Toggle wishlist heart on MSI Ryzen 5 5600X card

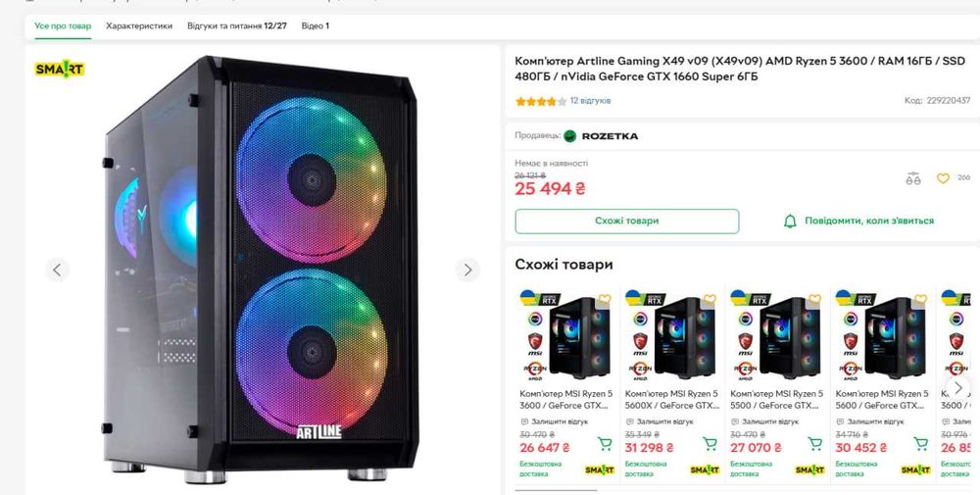tap(710, 300)
